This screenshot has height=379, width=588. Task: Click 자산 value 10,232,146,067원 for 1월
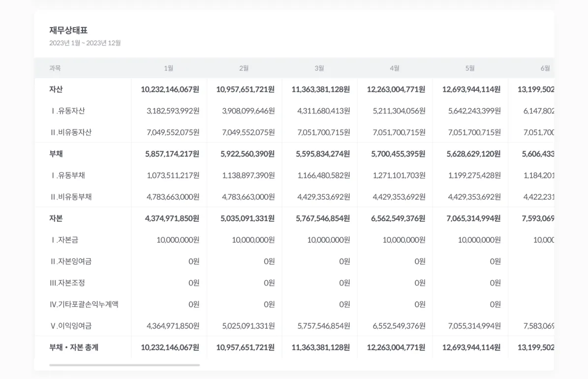click(x=170, y=89)
